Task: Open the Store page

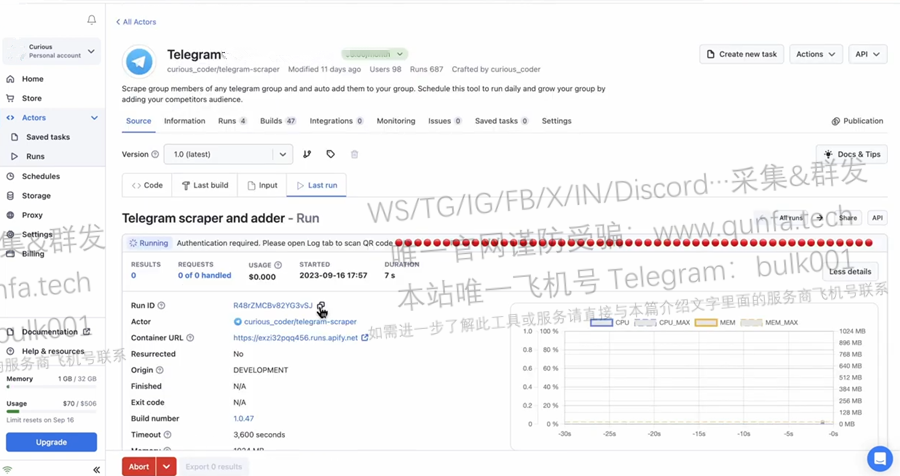Action: [x=32, y=98]
